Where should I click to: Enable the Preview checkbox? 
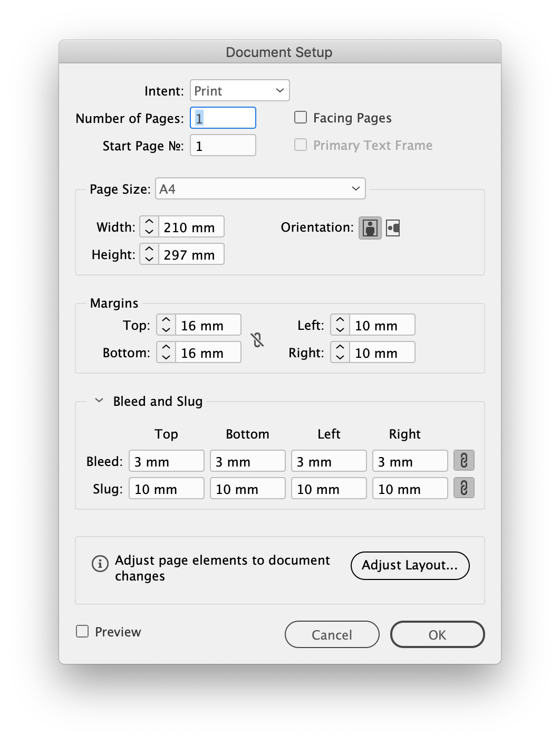click(82, 631)
